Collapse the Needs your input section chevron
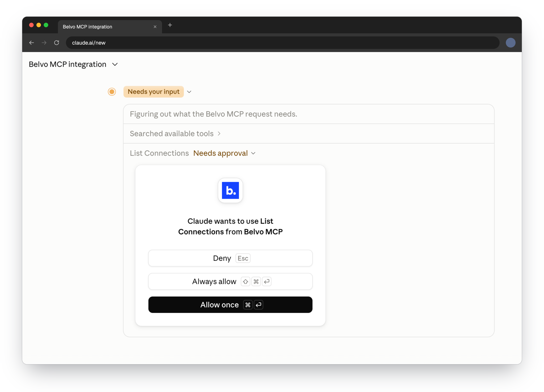544x392 pixels. [189, 92]
